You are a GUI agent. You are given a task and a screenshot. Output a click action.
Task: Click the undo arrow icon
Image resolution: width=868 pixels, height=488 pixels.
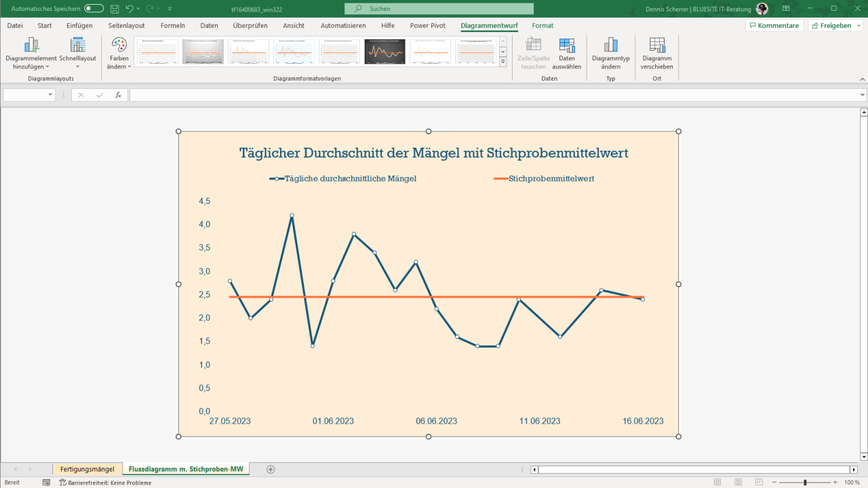click(x=130, y=9)
